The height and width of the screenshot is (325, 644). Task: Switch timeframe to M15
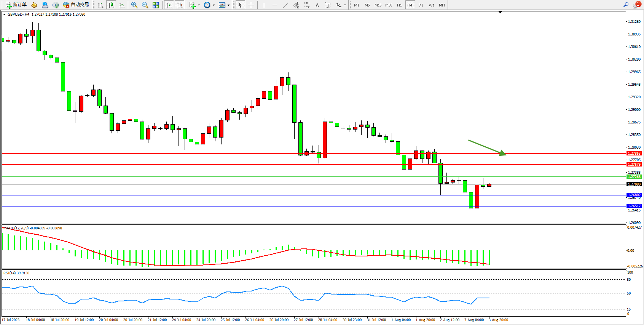pyautogui.click(x=378, y=5)
